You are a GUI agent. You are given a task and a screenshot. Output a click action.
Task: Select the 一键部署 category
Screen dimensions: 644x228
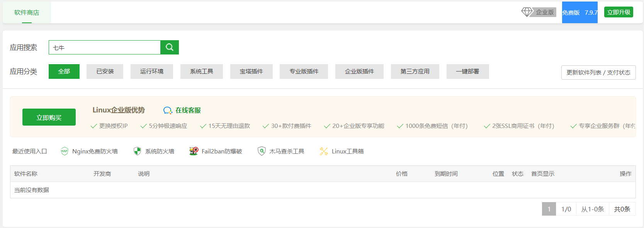pyautogui.click(x=467, y=71)
